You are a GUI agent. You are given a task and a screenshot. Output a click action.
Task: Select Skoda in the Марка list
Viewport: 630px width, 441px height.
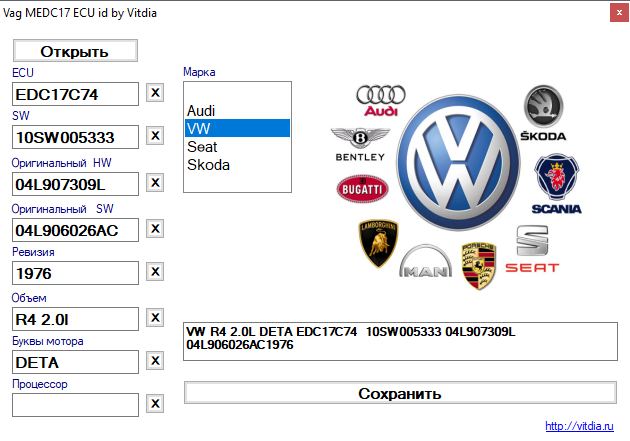click(x=237, y=165)
